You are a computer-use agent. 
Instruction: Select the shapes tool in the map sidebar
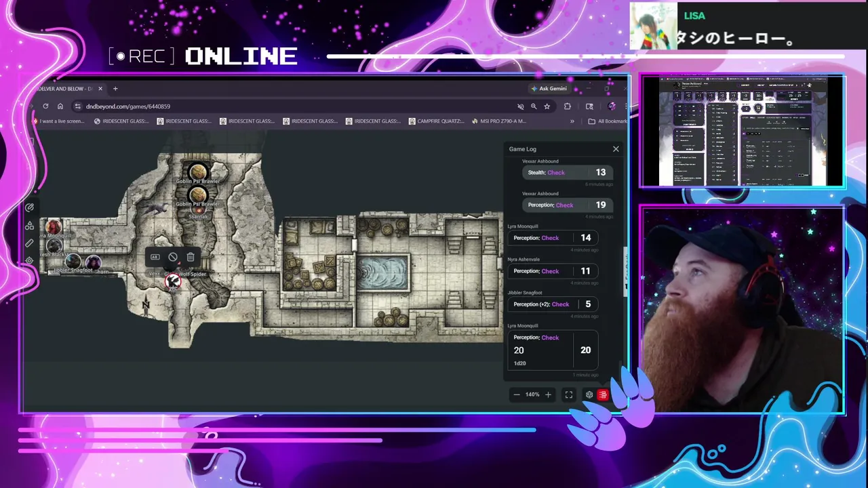(29, 226)
